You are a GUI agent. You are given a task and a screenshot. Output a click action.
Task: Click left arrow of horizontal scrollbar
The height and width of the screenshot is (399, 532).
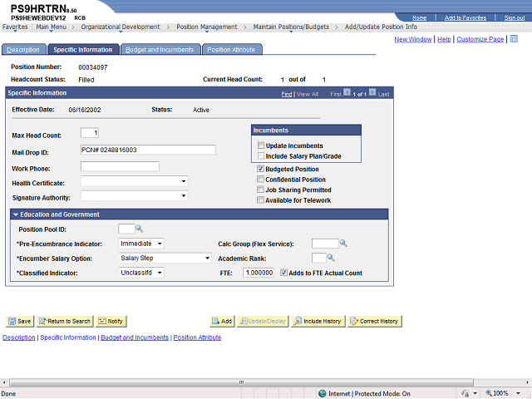click(x=3, y=382)
